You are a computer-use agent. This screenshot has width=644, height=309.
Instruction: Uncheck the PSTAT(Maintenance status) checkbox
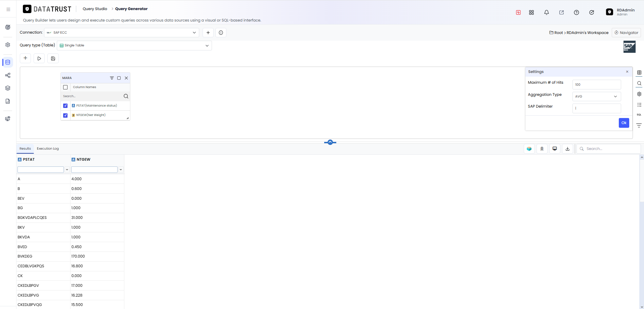pos(66,106)
